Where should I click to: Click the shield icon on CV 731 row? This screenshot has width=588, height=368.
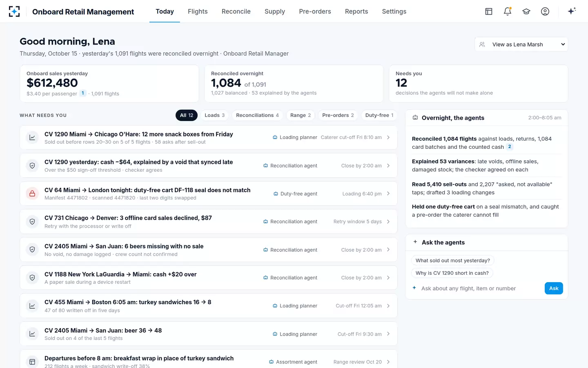click(x=32, y=222)
